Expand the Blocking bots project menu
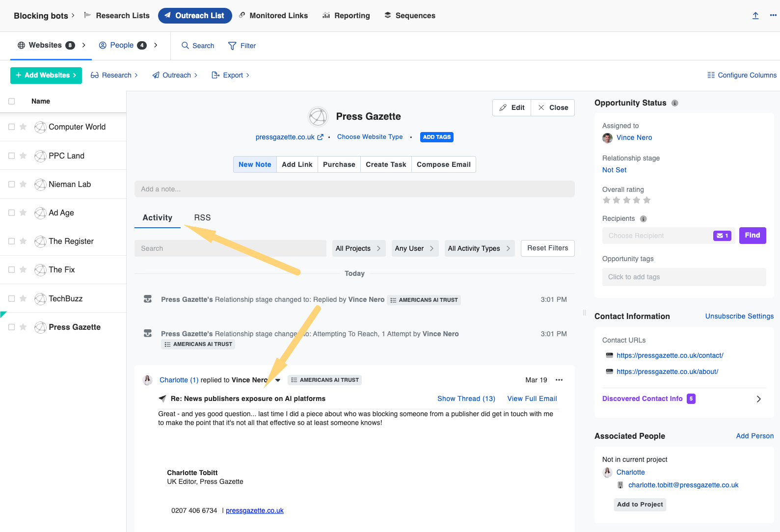This screenshot has height=532, width=780. pyautogui.click(x=44, y=16)
